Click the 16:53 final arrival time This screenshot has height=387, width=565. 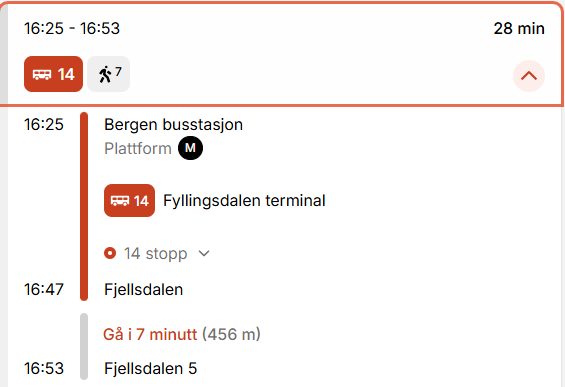(x=44, y=368)
